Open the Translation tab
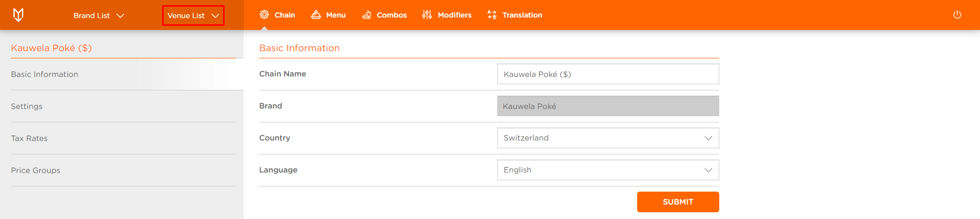Screen dimensions: 980x219 pyautogui.click(x=515, y=15)
